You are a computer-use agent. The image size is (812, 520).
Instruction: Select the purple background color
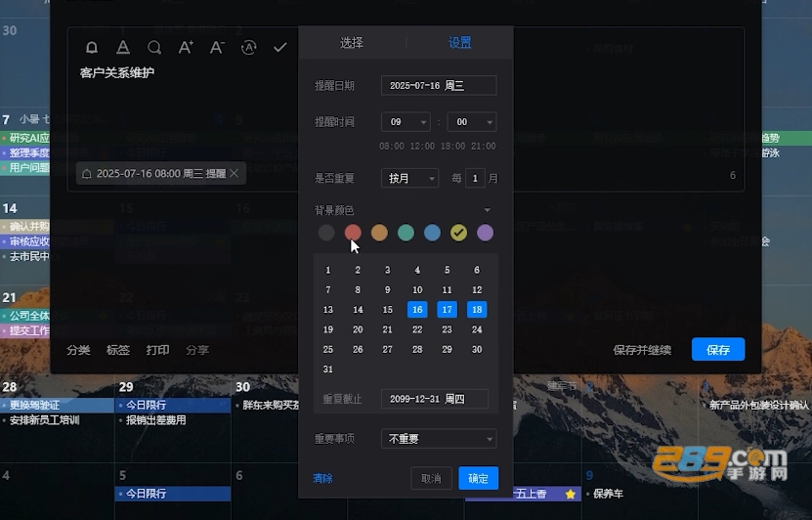[485, 233]
